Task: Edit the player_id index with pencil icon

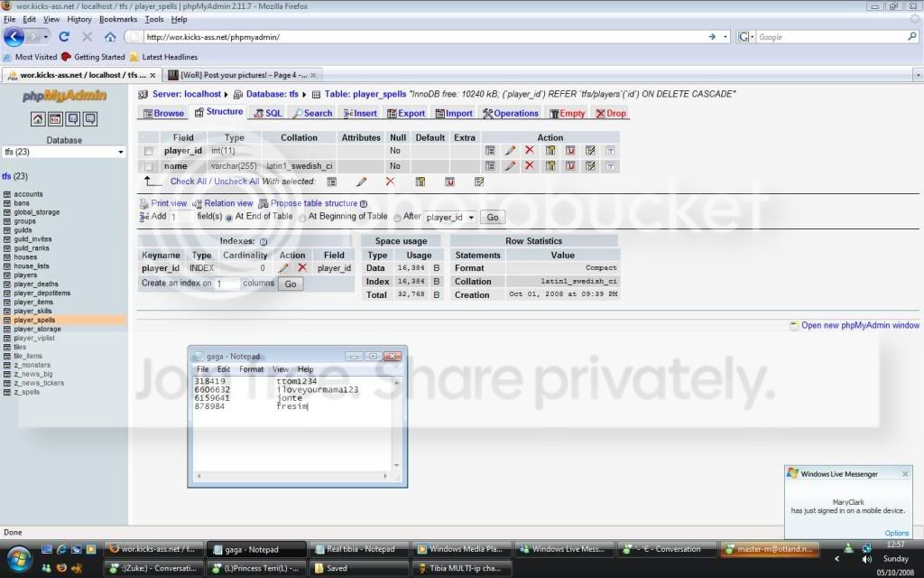Action: (283, 268)
